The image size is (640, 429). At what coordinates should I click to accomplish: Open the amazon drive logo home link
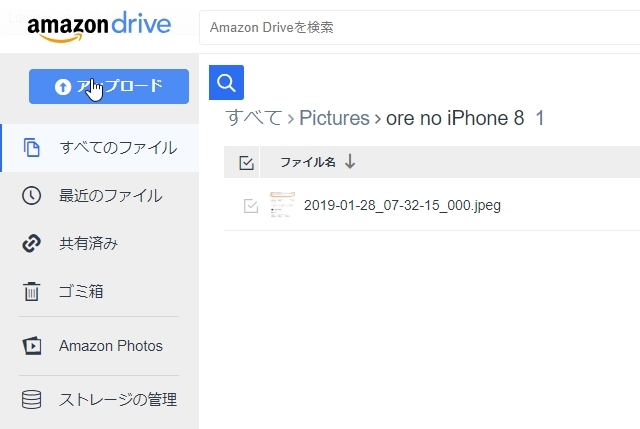99,27
